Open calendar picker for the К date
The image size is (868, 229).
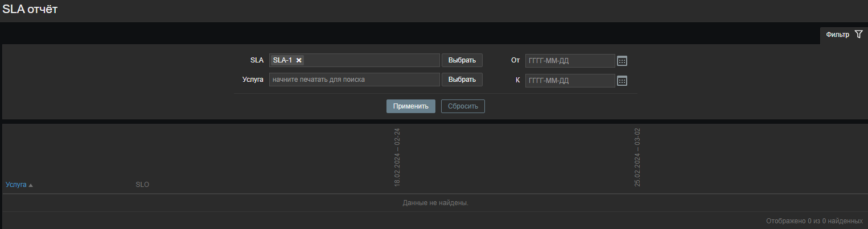[622, 81]
